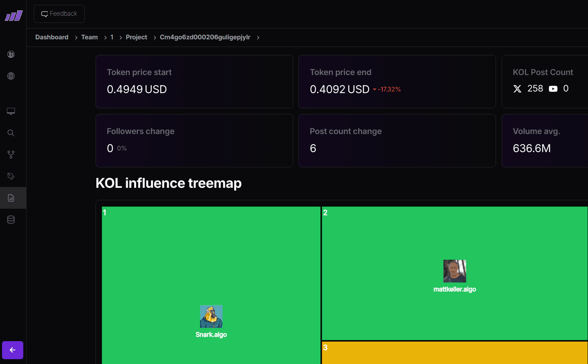Viewport: 588px width, 364px height.
Task: Click the app logo in the sidebar
Action: click(14, 16)
